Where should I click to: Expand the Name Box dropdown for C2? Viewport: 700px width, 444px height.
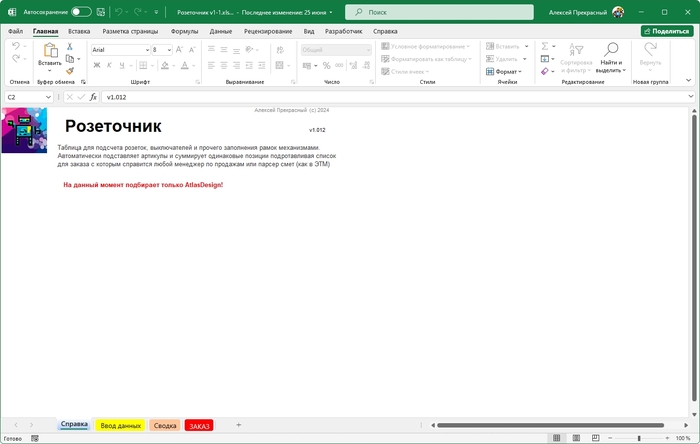[48, 97]
